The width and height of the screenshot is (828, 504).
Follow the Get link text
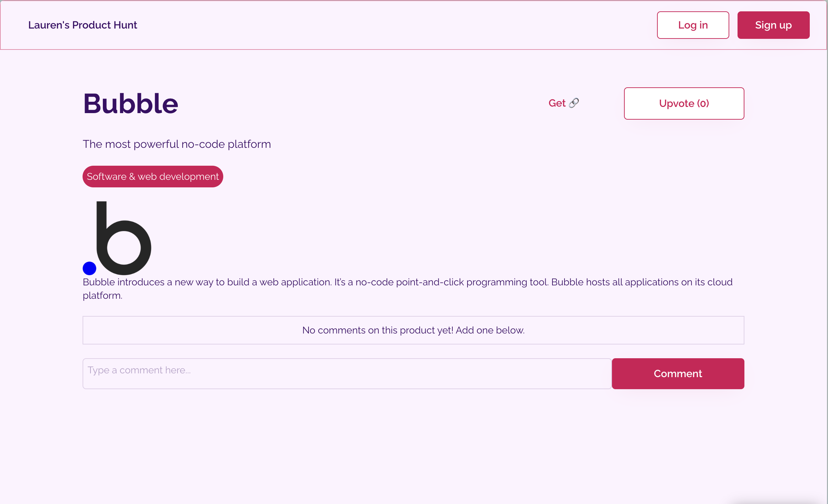pos(557,103)
